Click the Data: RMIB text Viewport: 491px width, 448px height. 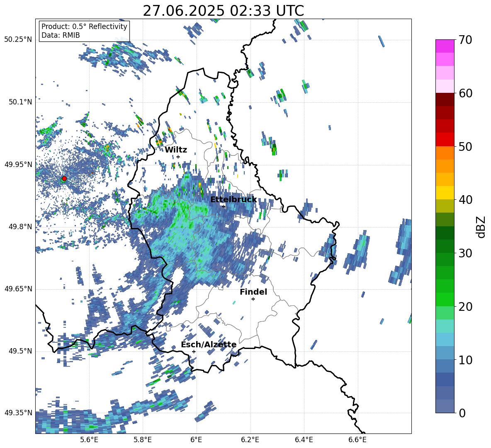61,35
